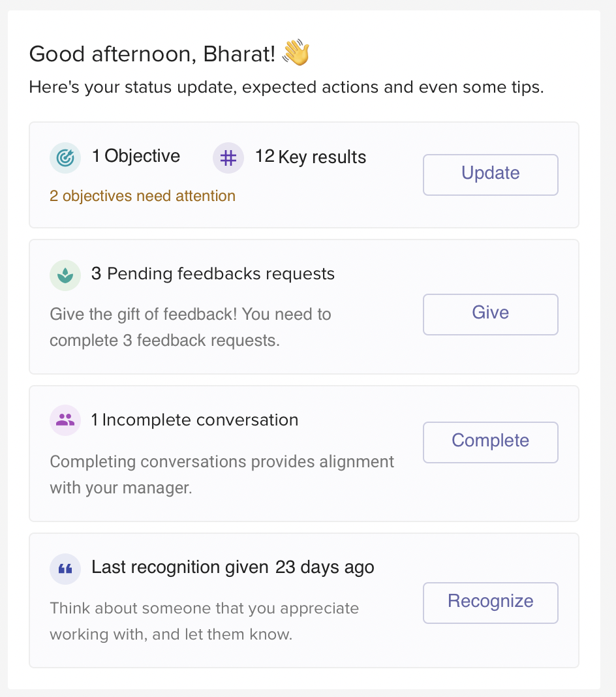Open the '2 objectives need attention' warning
616x697 pixels.
click(142, 196)
